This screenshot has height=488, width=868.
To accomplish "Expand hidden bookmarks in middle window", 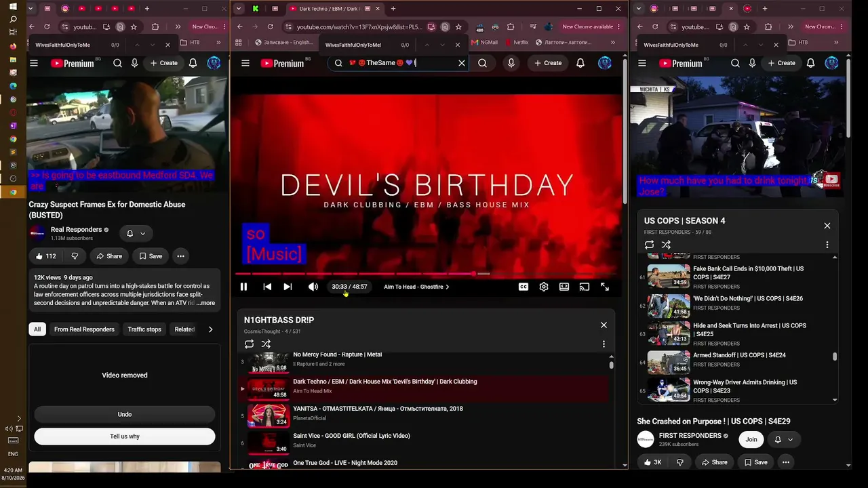I will click(613, 42).
